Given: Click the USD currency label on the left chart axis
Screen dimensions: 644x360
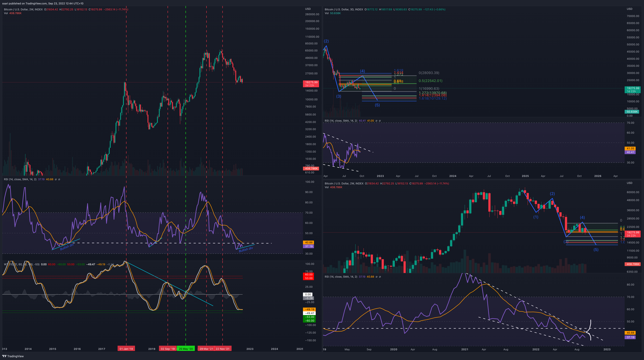Looking at the screenshot, I should [x=308, y=9].
